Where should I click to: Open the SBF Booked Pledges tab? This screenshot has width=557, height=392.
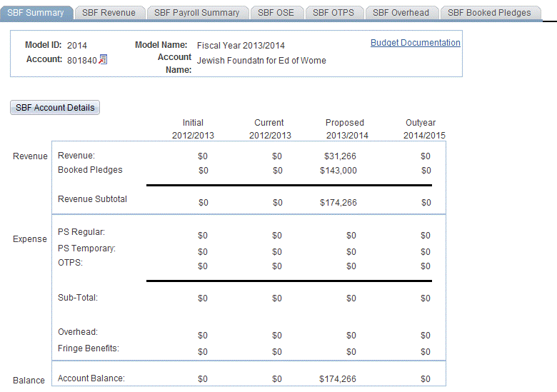pos(489,13)
